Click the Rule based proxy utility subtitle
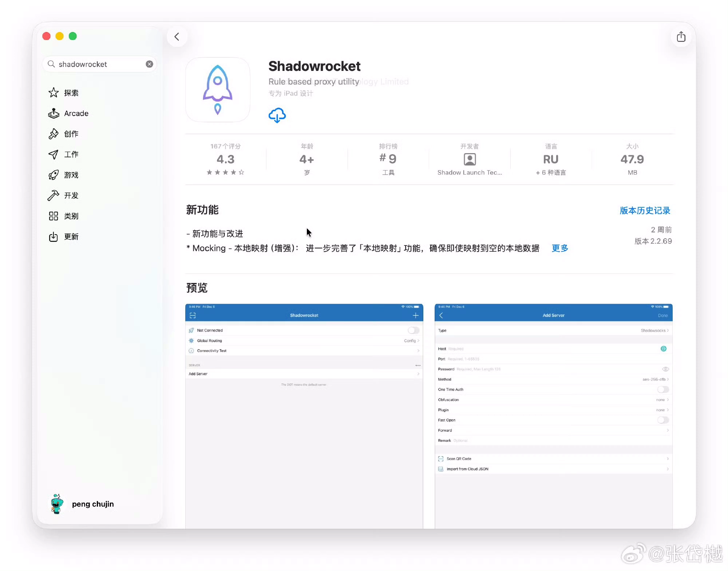The width and height of the screenshot is (728, 571). coord(314,82)
